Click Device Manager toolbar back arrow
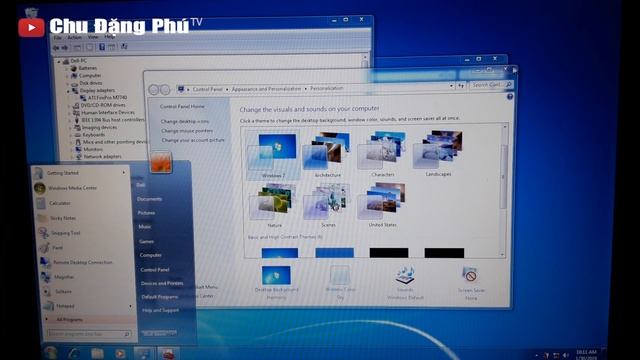 [56, 48]
